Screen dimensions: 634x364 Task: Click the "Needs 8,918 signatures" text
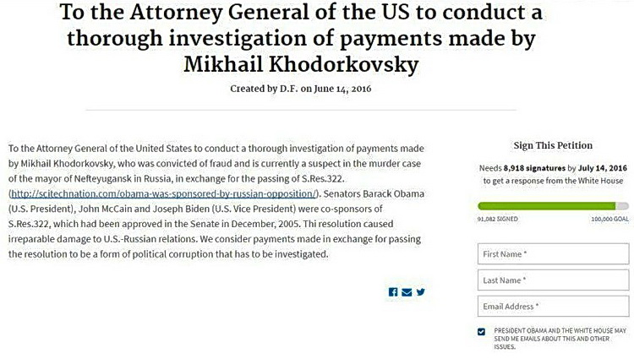coord(522,168)
